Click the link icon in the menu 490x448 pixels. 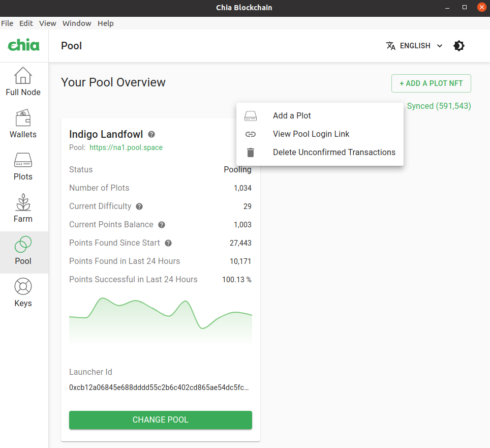point(251,134)
